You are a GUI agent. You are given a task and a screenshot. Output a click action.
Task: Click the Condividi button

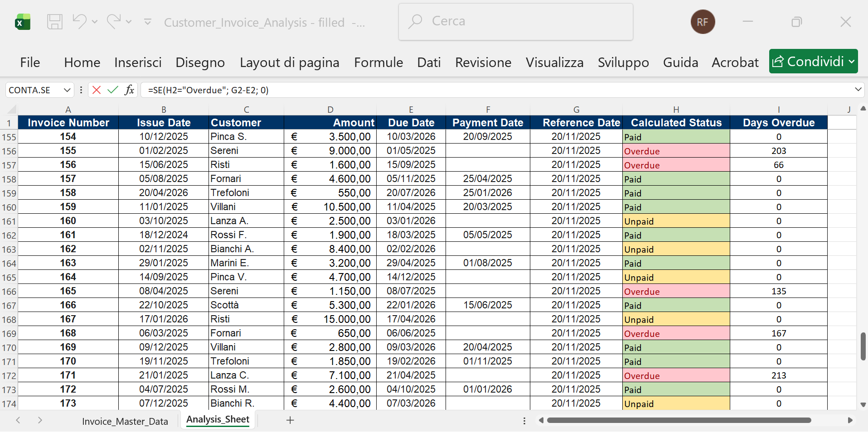click(813, 61)
